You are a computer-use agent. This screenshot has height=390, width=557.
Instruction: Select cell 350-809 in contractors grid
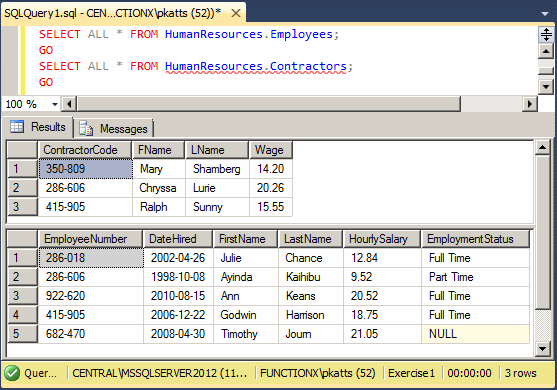coord(85,169)
